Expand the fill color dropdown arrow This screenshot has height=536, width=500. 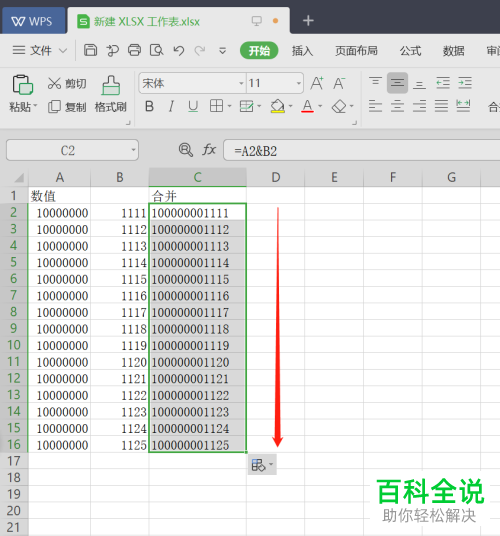pos(290,106)
